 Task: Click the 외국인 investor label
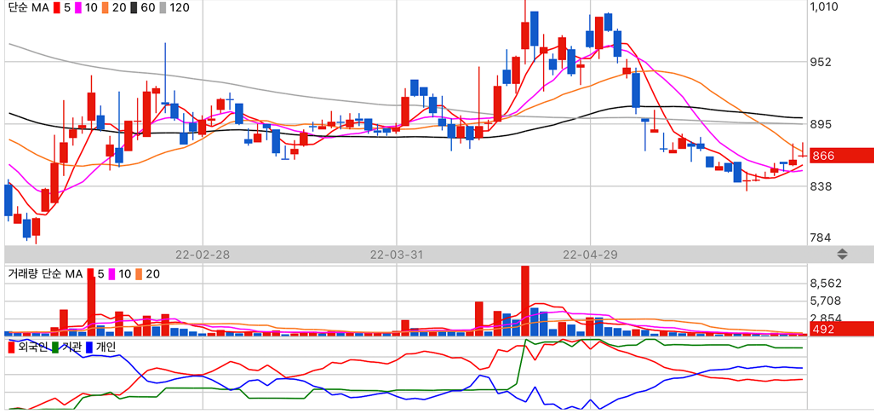[33, 347]
